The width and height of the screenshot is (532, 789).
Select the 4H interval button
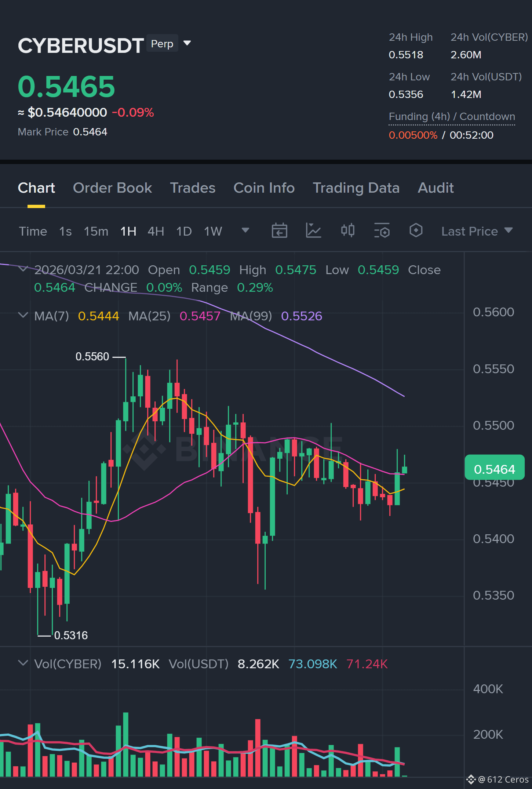[156, 231]
